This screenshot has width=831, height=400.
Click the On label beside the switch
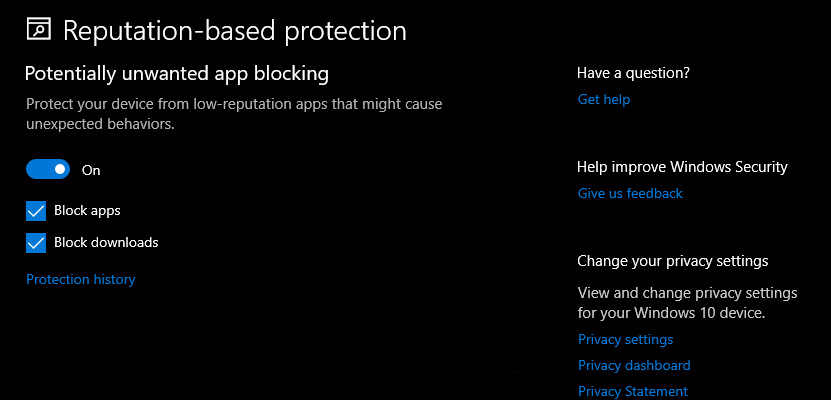(x=91, y=170)
